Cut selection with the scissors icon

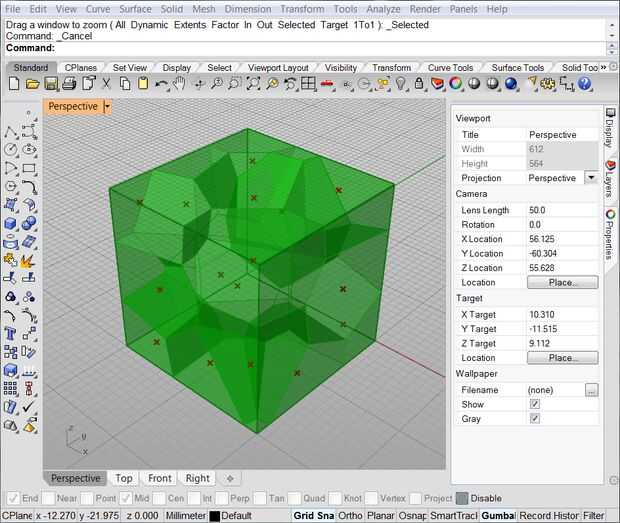tap(106, 84)
